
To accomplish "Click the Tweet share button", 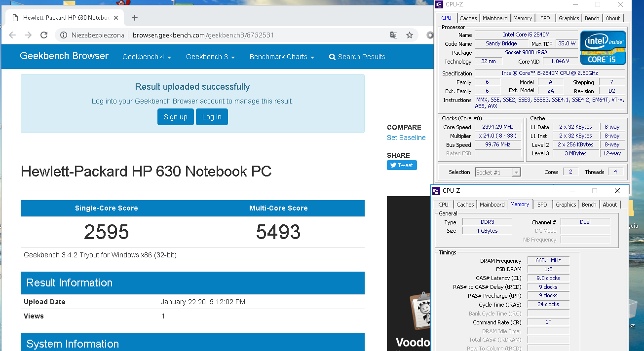I will 402,165.
